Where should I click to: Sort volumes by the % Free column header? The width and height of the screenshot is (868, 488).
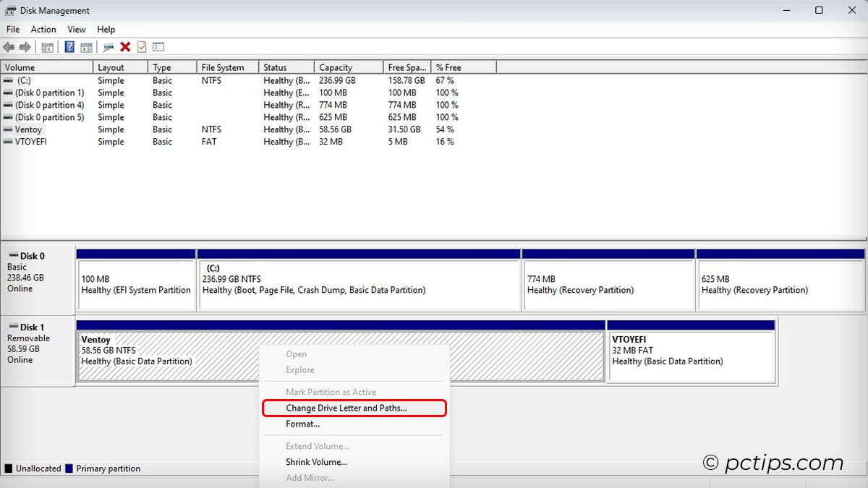(448, 67)
